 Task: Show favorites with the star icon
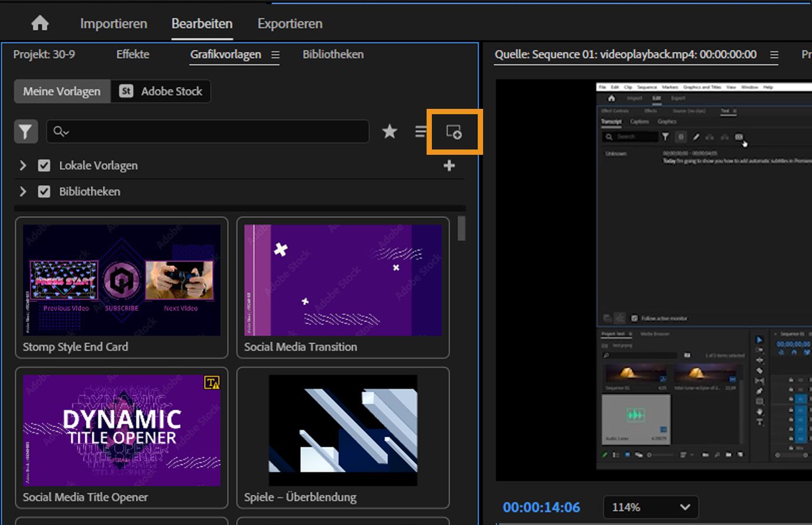390,132
